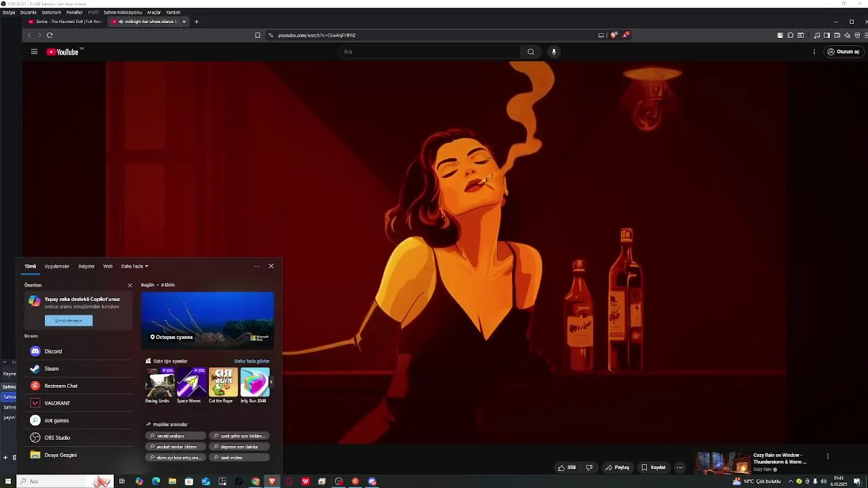This screenshot has width=868, height=488.
Task: Show hidden system tray icons
Action: pyautogui.click(x=790, y=481)
